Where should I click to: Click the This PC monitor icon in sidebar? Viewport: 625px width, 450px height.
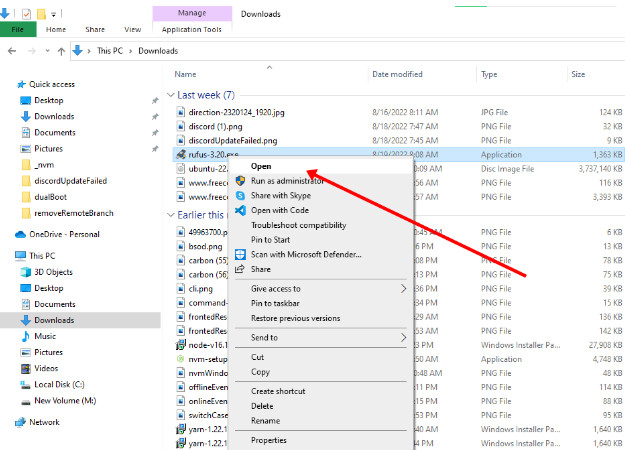pyautogui.click(x=20, y=255)
